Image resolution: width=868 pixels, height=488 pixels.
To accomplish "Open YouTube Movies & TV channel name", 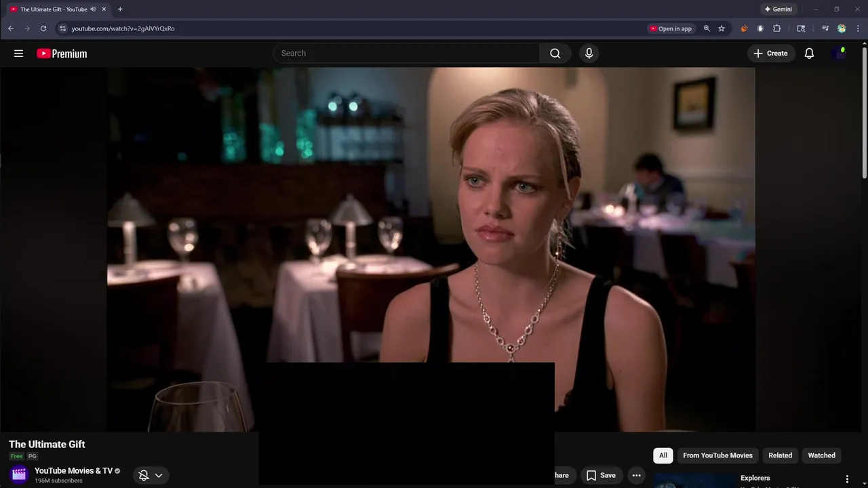I will click(x=73, y=470).
